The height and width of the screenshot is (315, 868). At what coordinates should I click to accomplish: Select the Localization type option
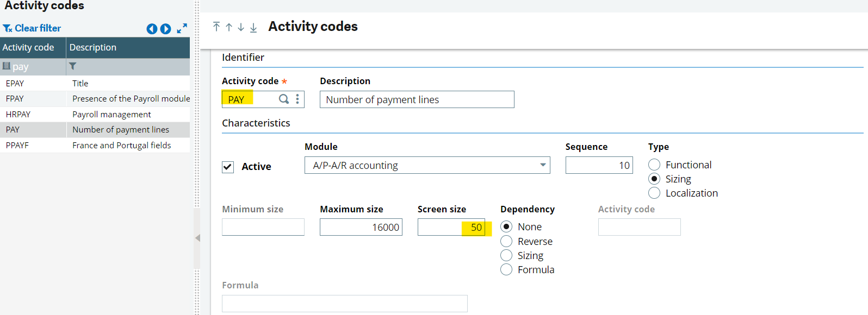(x=654, y=193)
